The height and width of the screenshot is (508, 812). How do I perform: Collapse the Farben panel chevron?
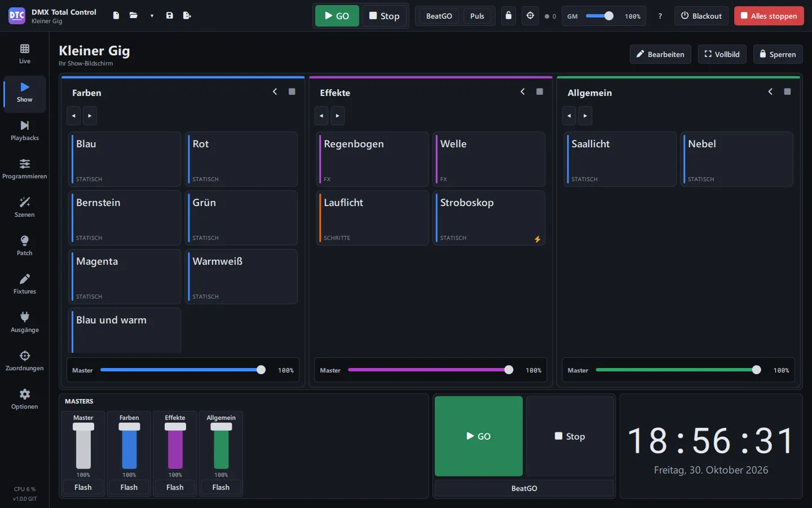(x=275, y=91)
